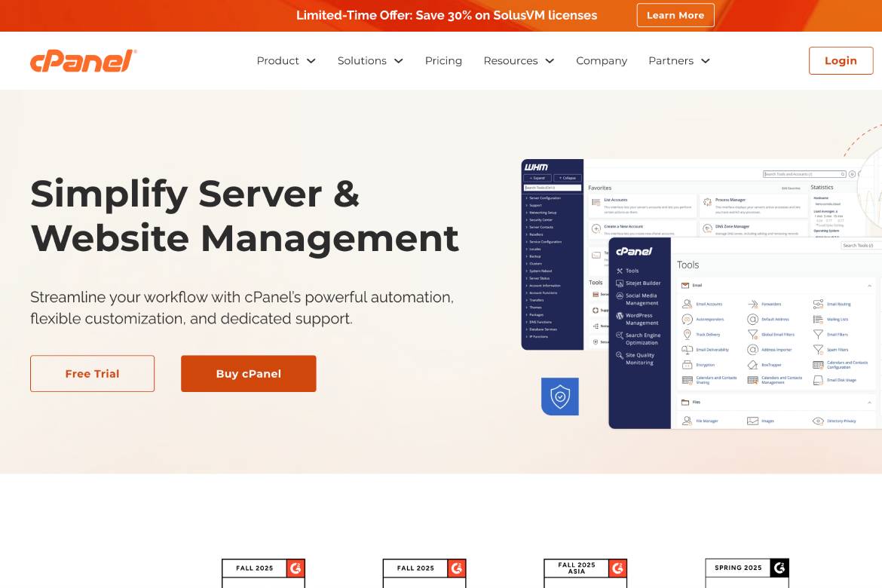Expand the Resources dropdown
Screen dimensions: 882x588
click(519, 60)
